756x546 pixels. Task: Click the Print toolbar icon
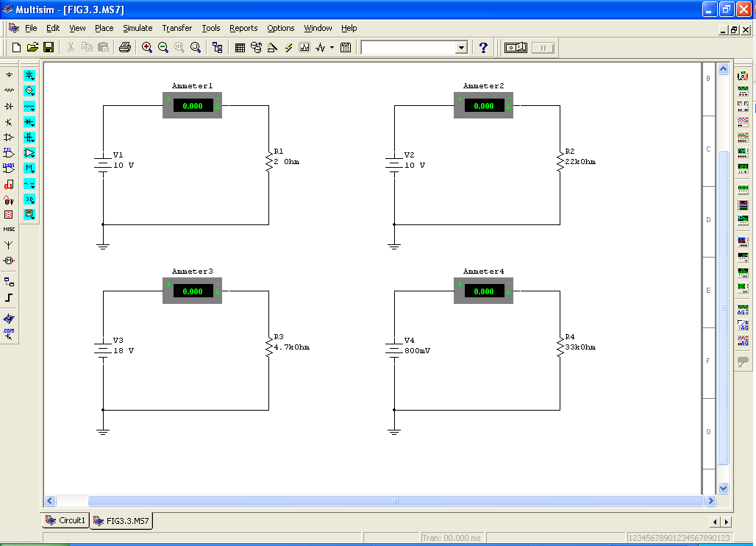coord(124,47)
